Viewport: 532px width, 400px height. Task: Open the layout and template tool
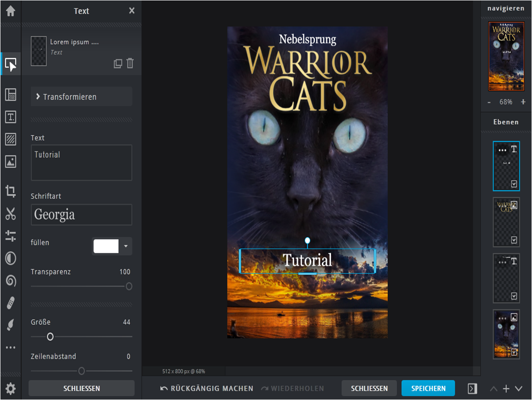point(11,95)
